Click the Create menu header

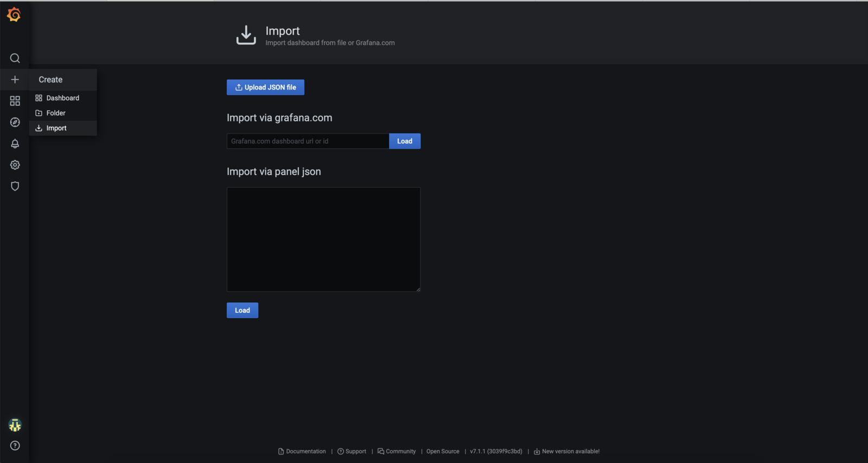pos(63,79)
